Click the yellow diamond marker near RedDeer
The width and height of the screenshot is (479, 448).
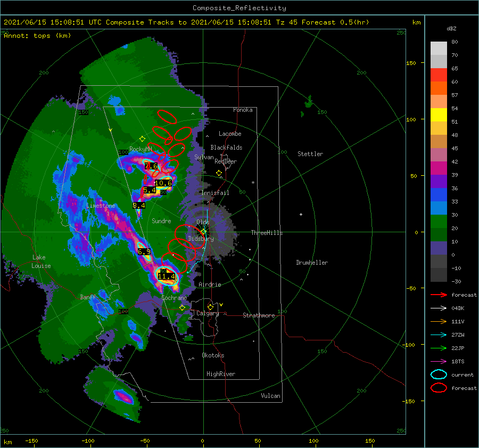pos(219,173)
